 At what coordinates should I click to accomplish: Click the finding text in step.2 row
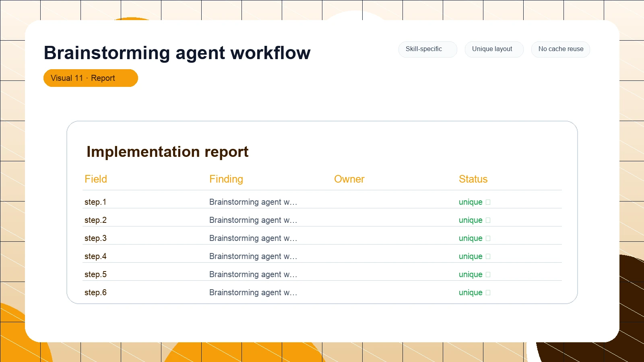point(253,220)
